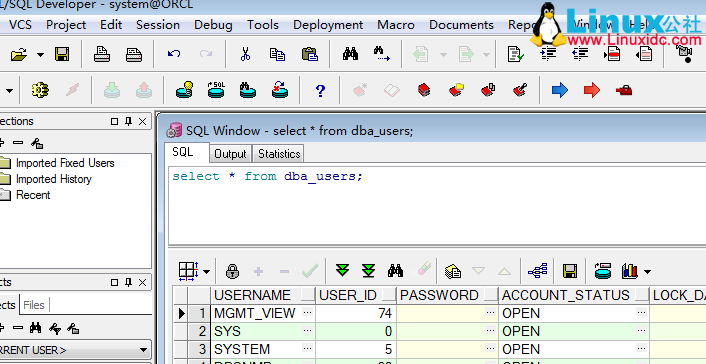Click the database icon labeled SQL
Image resolution: width=706 pixels, height=364 pixels.
point(216,90)
